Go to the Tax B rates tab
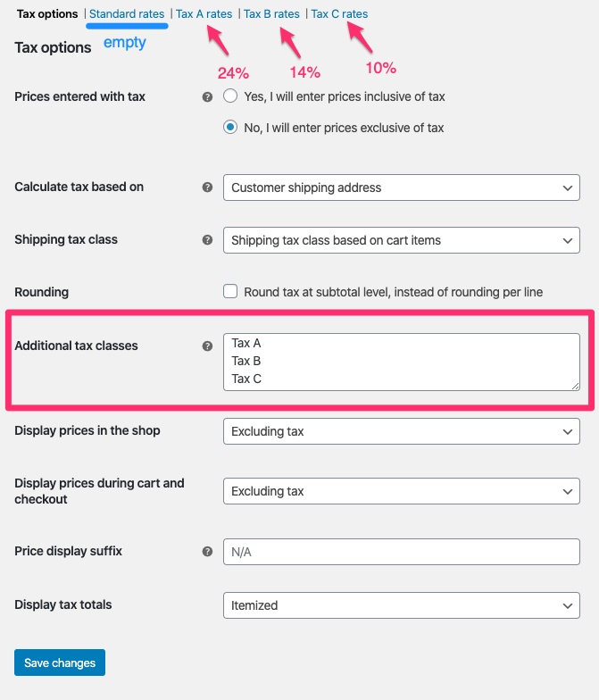Screen dimensions: 599x700 (271, 14)
